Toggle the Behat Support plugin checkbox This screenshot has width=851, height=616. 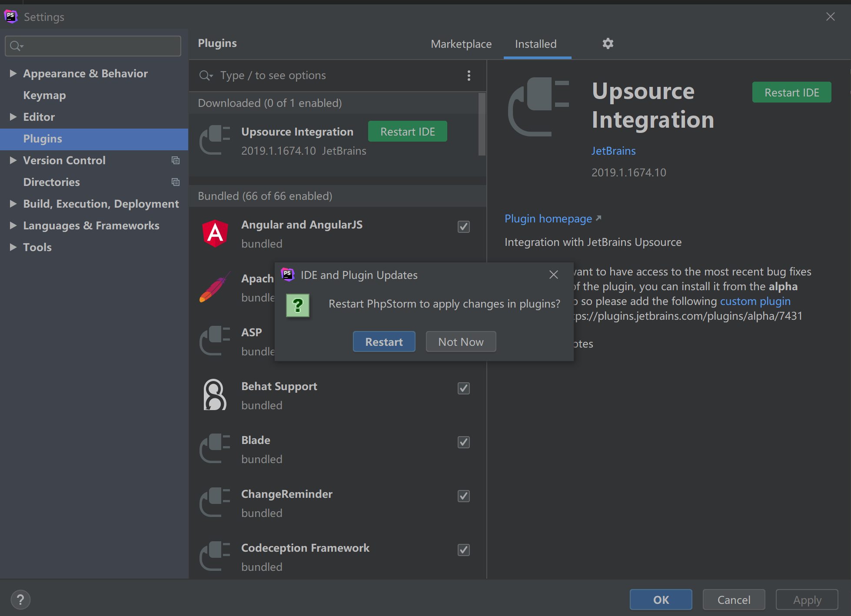[464, 388]
